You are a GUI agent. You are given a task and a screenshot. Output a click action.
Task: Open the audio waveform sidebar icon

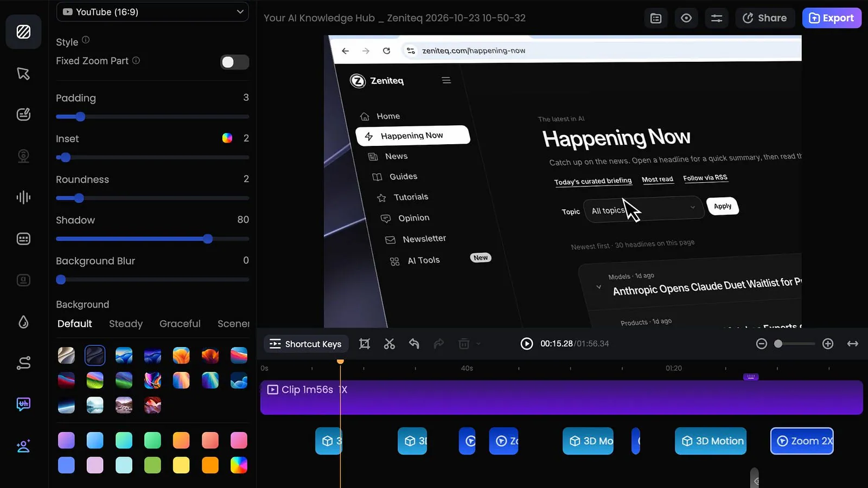23,197
